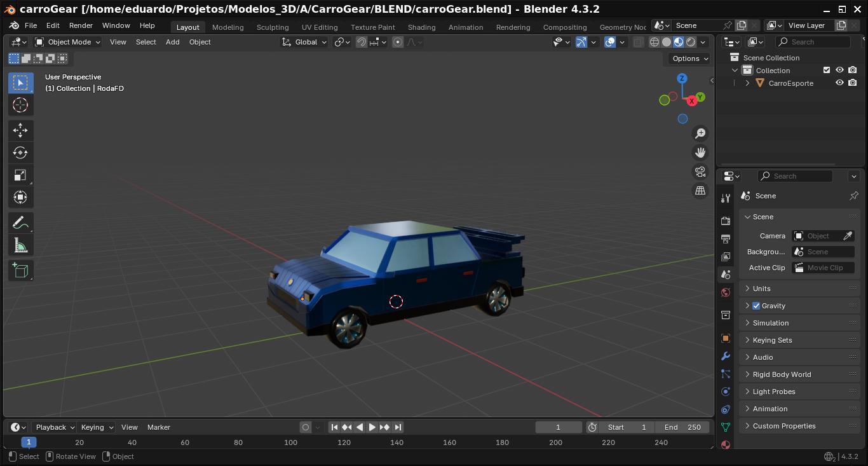868x466 pixels.
Task: Hide CarroEsporte with its eye icon
Action: click(x=839, y=83)
